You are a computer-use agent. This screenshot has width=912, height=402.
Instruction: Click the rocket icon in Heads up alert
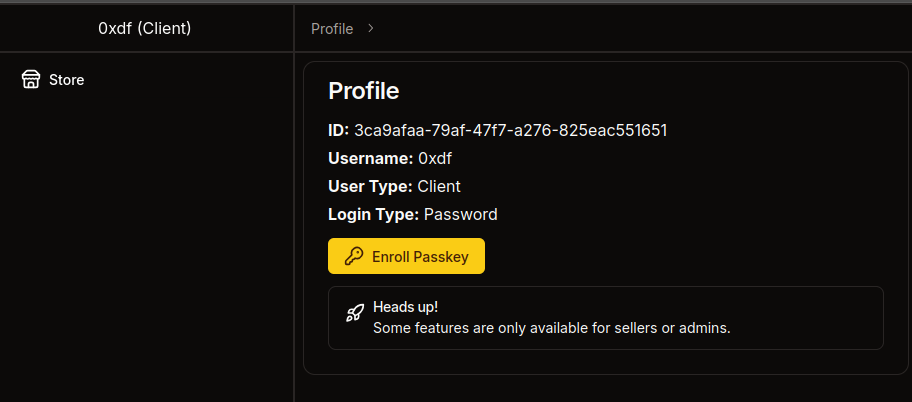354,313
